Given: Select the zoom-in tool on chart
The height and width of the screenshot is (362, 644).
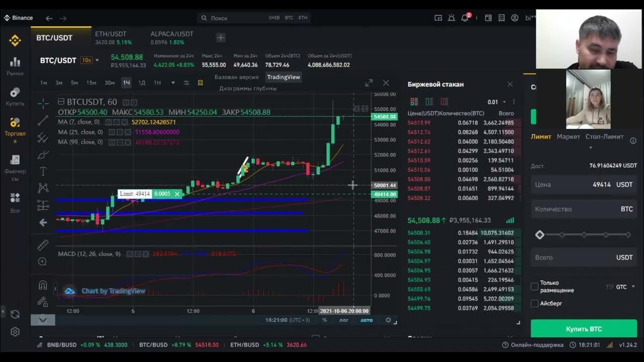Looking at the screenshot, I should click(x=43, y=261).
